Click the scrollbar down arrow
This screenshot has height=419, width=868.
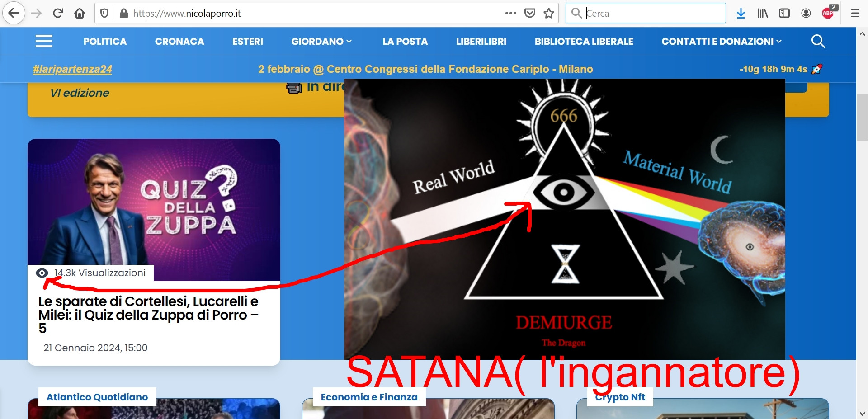pyautogui.click(x=862, y=413)
